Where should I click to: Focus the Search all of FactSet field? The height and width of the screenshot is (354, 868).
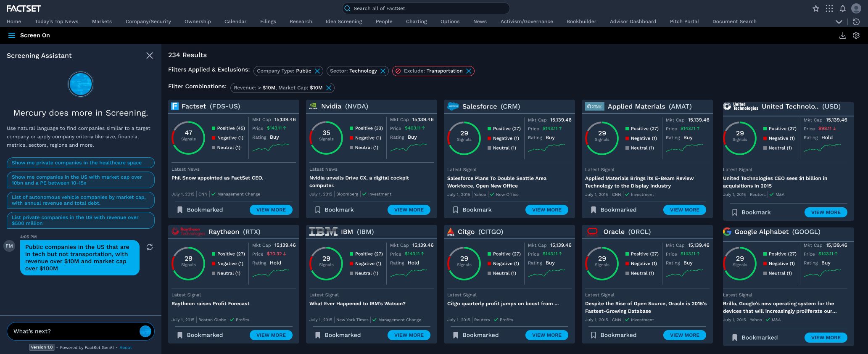coord(426,8)
